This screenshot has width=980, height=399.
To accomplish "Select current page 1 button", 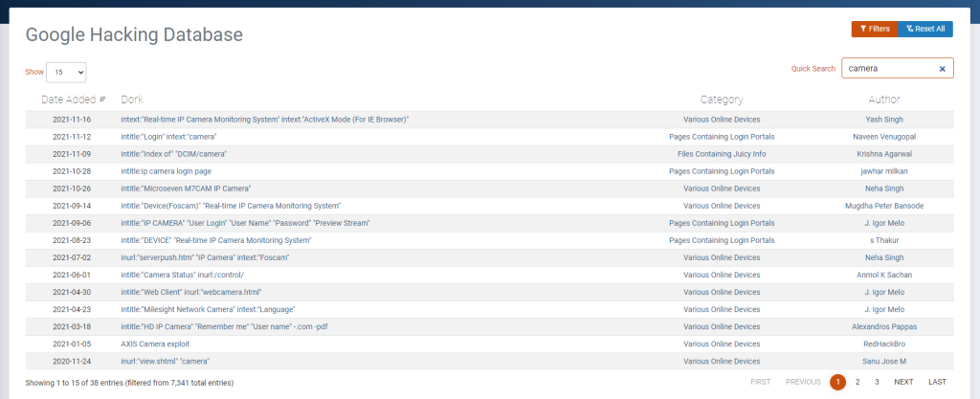I will pos(837,382).
